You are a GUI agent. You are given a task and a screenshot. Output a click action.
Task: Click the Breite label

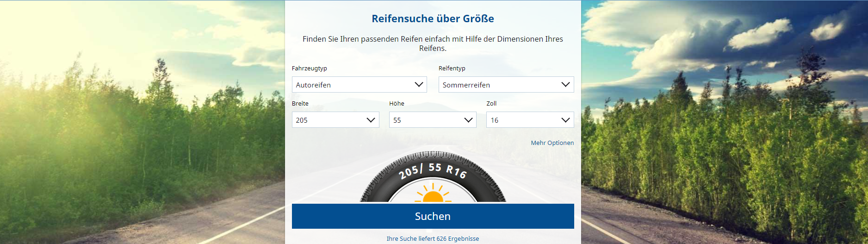pyautogui.click(x=300, y=103)
